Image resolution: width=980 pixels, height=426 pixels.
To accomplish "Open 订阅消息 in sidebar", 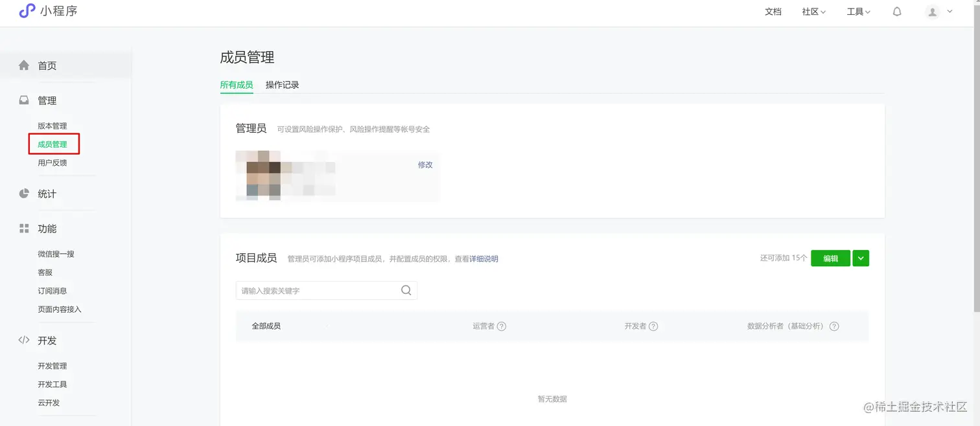I will click(52, 291).
